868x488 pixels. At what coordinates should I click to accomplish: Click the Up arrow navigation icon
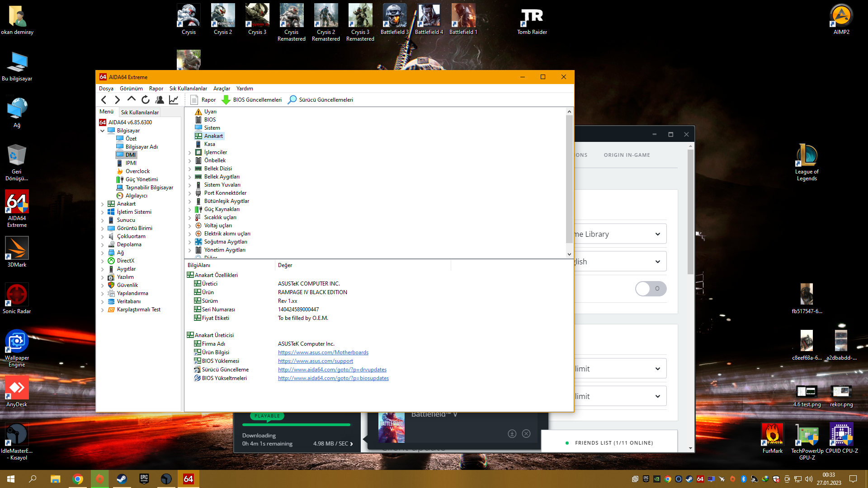(132, 99)
